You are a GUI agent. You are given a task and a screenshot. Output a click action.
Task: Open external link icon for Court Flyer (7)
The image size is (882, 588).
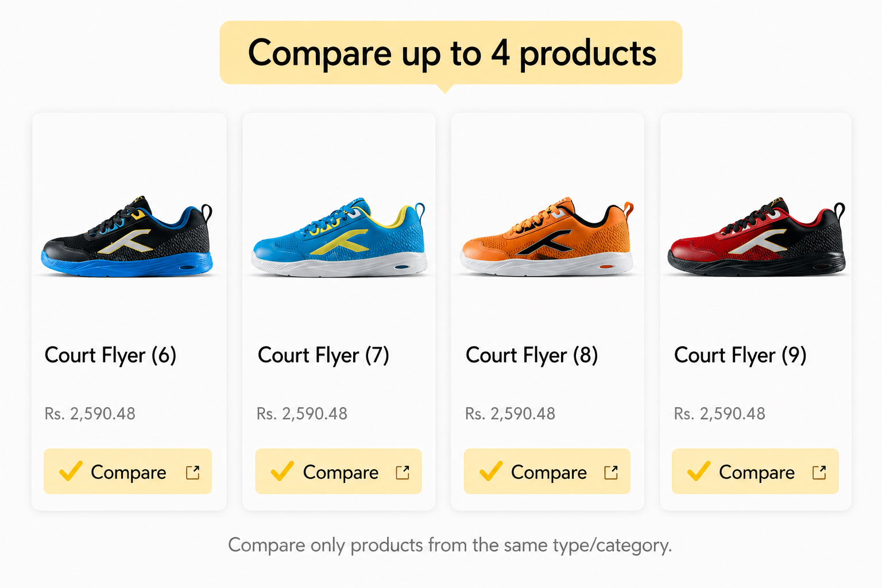click(x=403, y=473)
